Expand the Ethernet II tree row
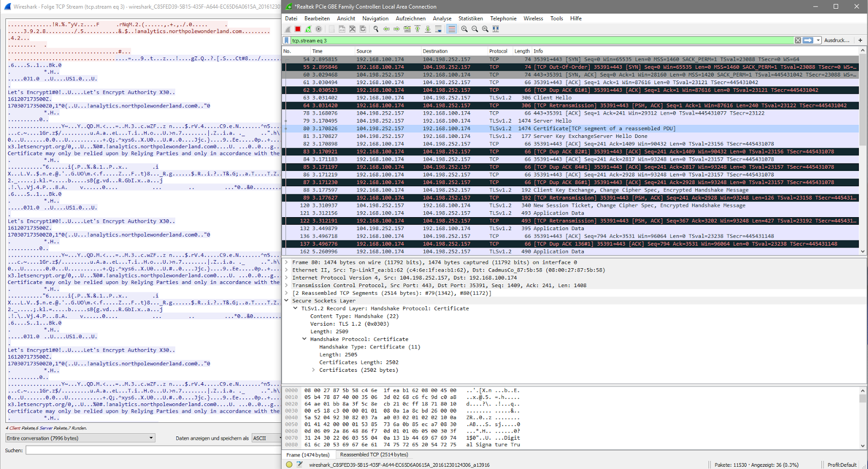 (x=286, y=270)
